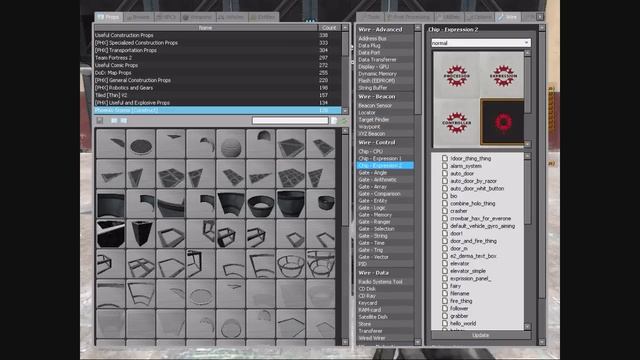This screenshot has width=640, height=360.
Task: Open the 'auto_door_by_razor' expression file
Action: 473,181
